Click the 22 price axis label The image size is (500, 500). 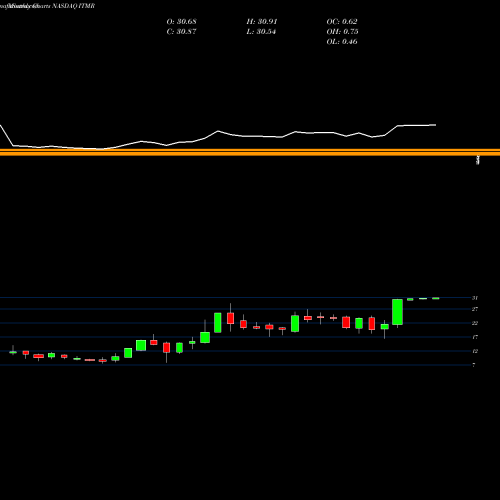pyautogui.click(x=475, y=323)
